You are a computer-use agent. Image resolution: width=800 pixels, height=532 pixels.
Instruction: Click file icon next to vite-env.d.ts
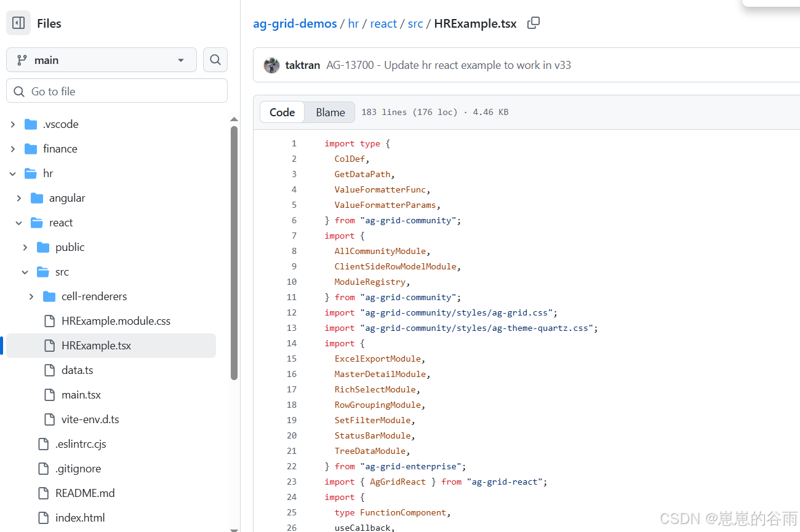(50, 419)
